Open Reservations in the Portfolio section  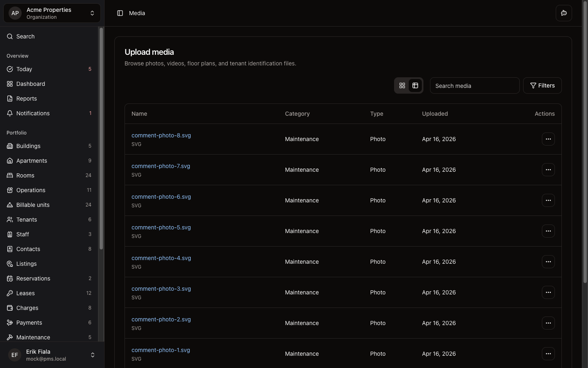[x=33, y=278]
